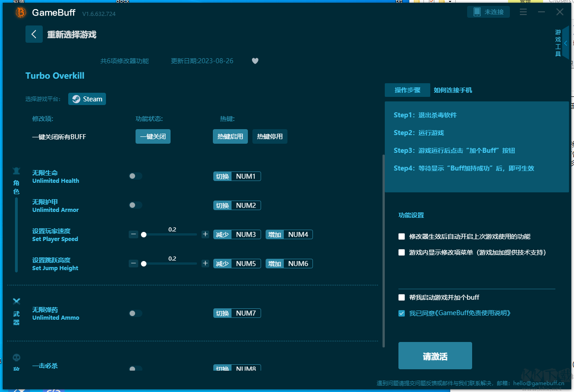Image resolution: width=574 pixels, height=392 pixels.
Task: Increase player speed with the plus button
Action: tap(206, 235)
